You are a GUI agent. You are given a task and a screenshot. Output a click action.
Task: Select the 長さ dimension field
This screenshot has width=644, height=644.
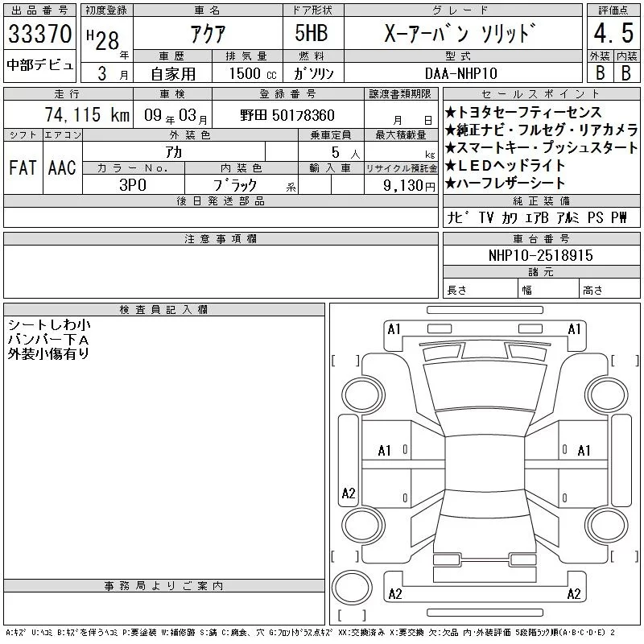coord(481,288)
